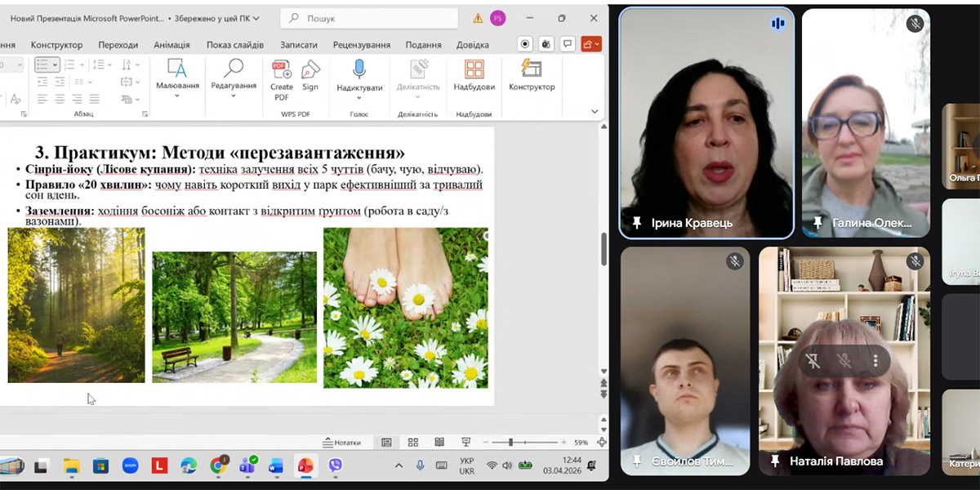Switch to the Рецензування tab
Viewport: 980px width, 490px height.
click(359, 45)
